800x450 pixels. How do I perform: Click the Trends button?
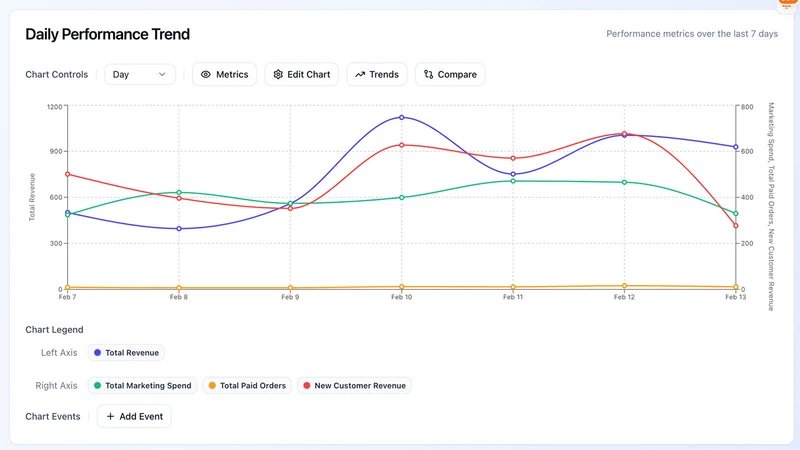377,74
